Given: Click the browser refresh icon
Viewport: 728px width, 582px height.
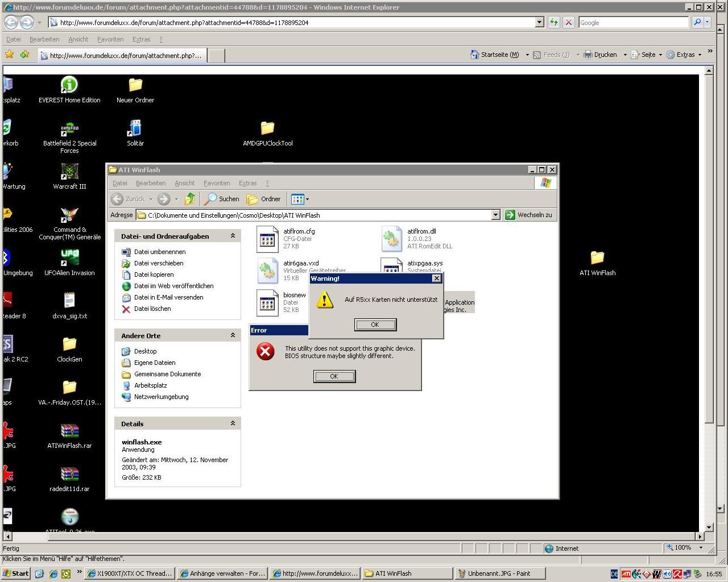Looking at the screenshot, I should [553, 23].
